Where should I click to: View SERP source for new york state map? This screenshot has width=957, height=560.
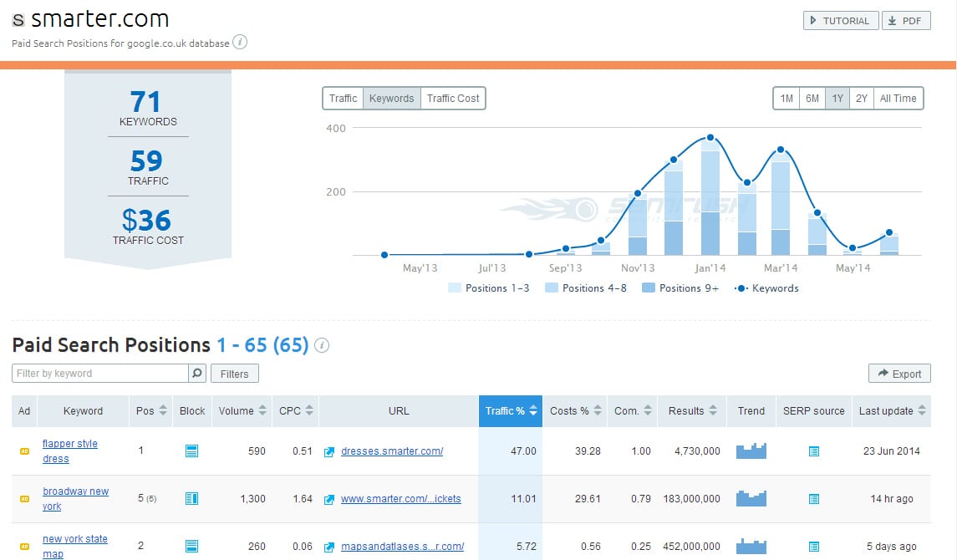click(x=813, y=547)
